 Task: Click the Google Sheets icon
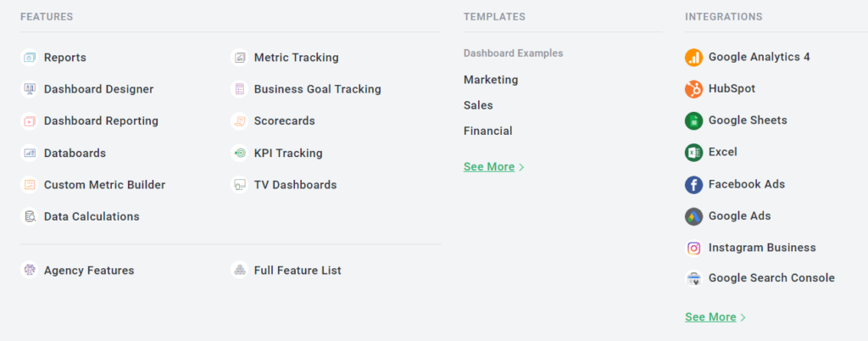(693, 120)
